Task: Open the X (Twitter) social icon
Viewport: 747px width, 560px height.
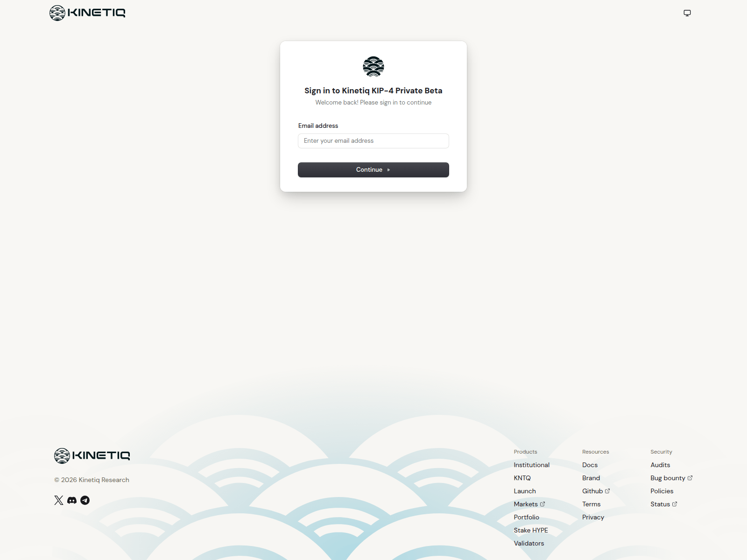Action: click(59, 500)
